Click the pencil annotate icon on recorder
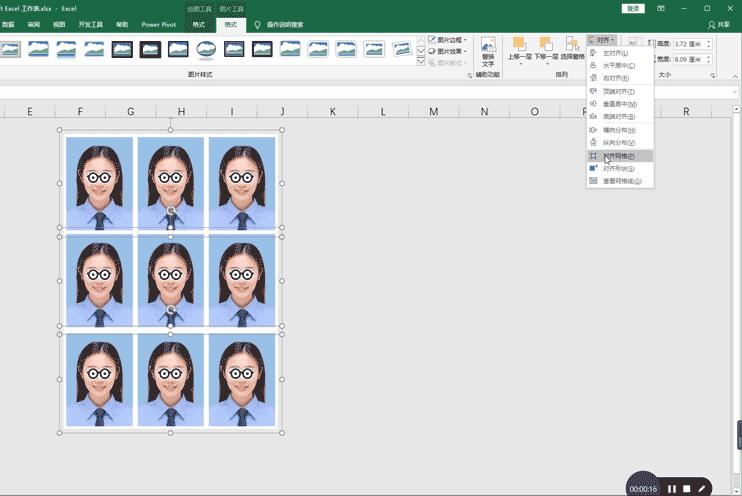This screenshot has height=496, width=742. (x=702, y=489)
